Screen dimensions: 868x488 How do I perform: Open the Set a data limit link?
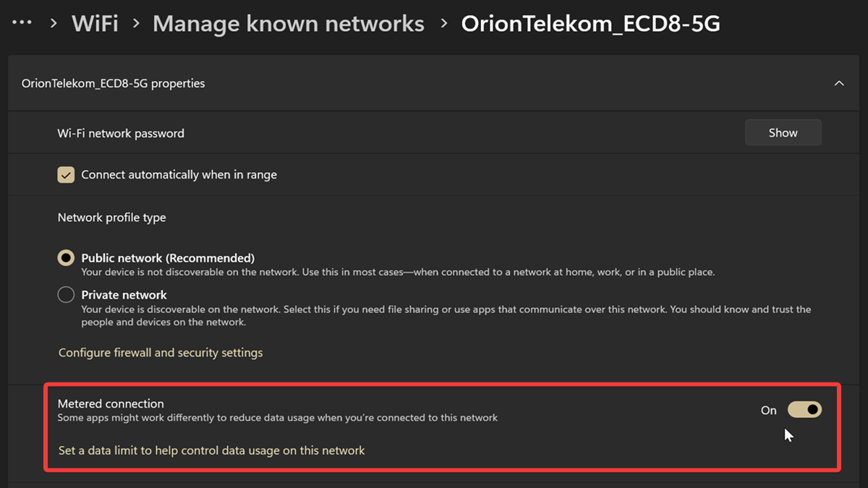[211, 450]
